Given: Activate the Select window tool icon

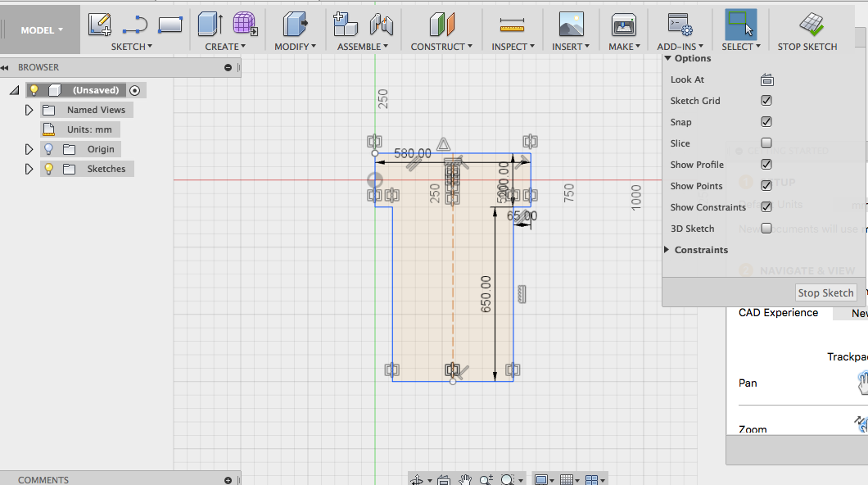Looking at the screenshot, I should point(741,25).
